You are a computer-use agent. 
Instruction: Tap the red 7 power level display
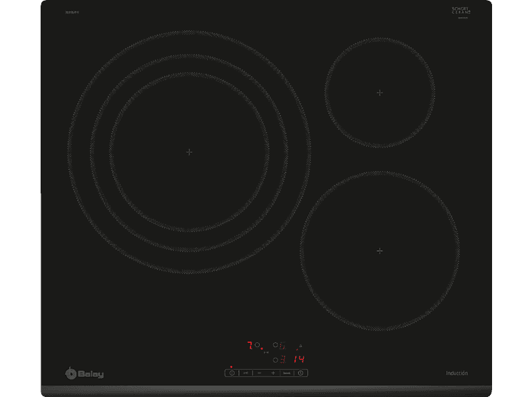point(249,345)
